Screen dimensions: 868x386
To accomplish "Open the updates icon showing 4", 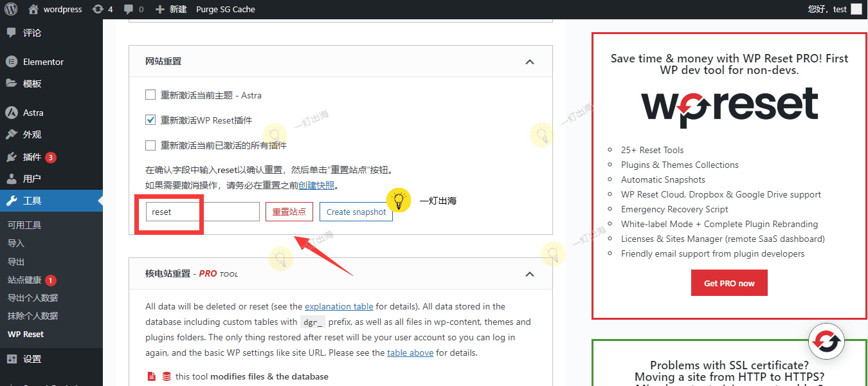I will 98,9.
